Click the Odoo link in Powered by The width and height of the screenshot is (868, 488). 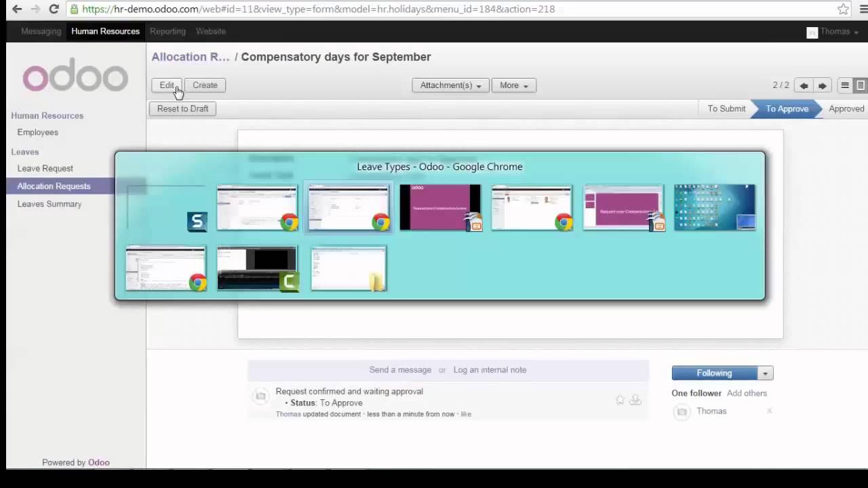point(98,463)
